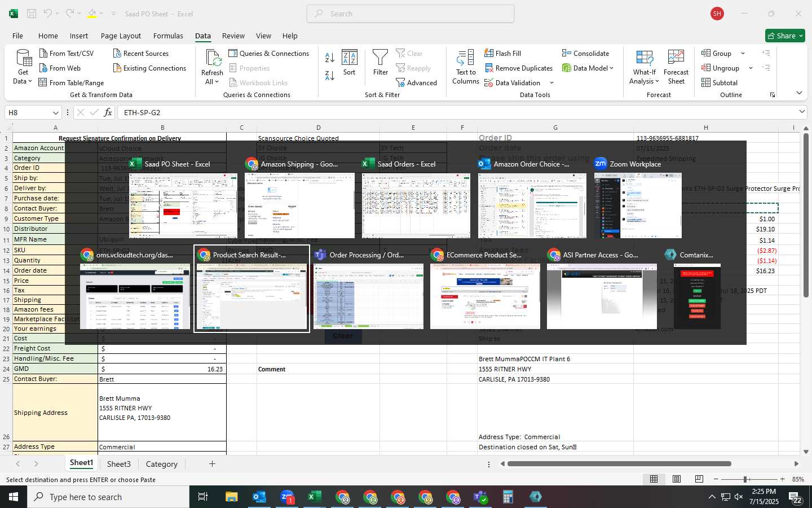
Task: Open Existing Connections
Action: (x=149, y=68)
